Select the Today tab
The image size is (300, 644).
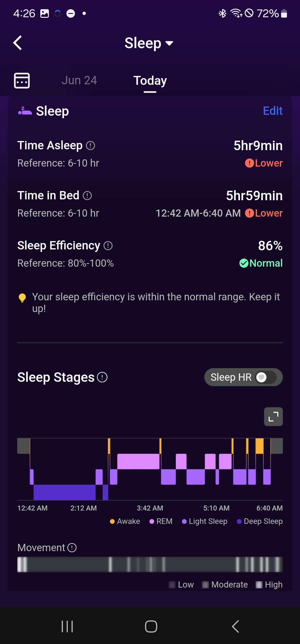150,81
